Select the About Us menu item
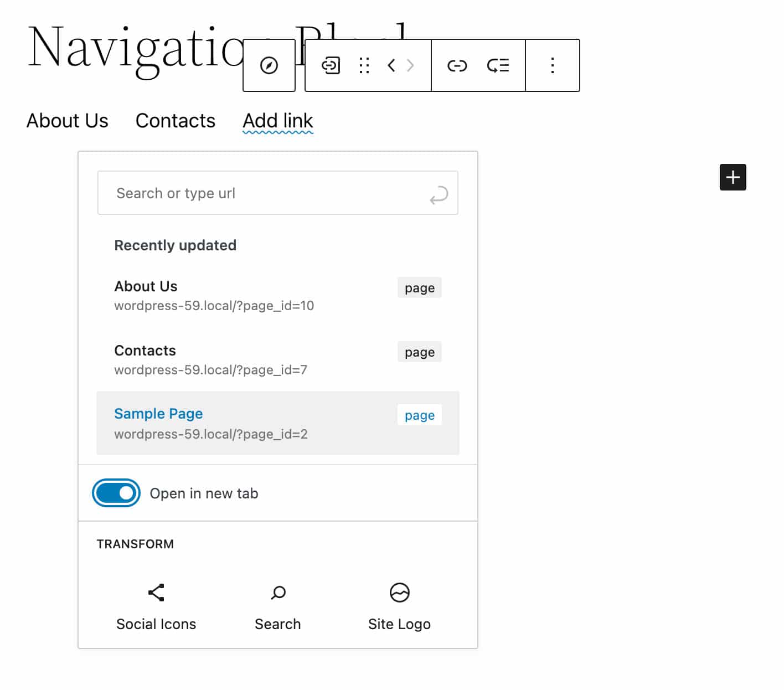 pyautogui.click(x=67, y=121)
